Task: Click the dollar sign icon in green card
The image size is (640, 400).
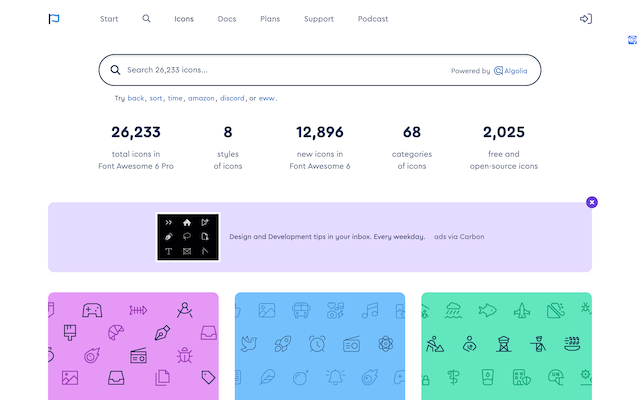Action: (x=453, y=378)
